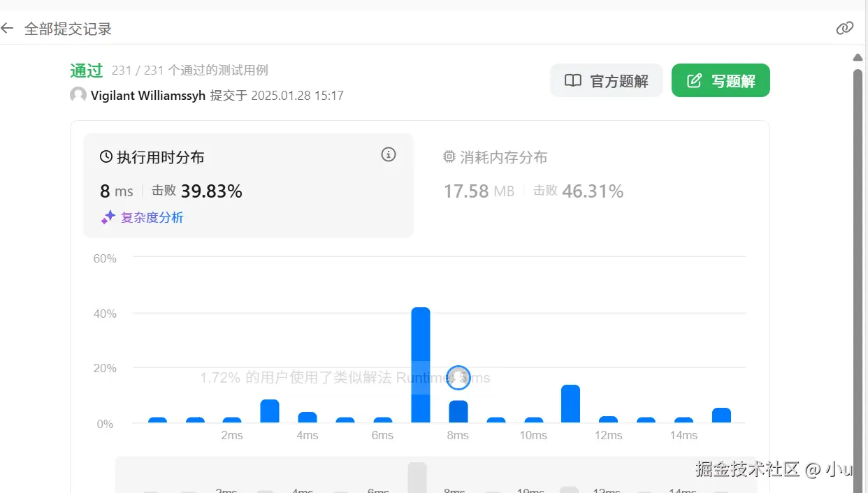Click the last bar after 14ms
The width and height of the screenshot is (868, 493).
721,415
